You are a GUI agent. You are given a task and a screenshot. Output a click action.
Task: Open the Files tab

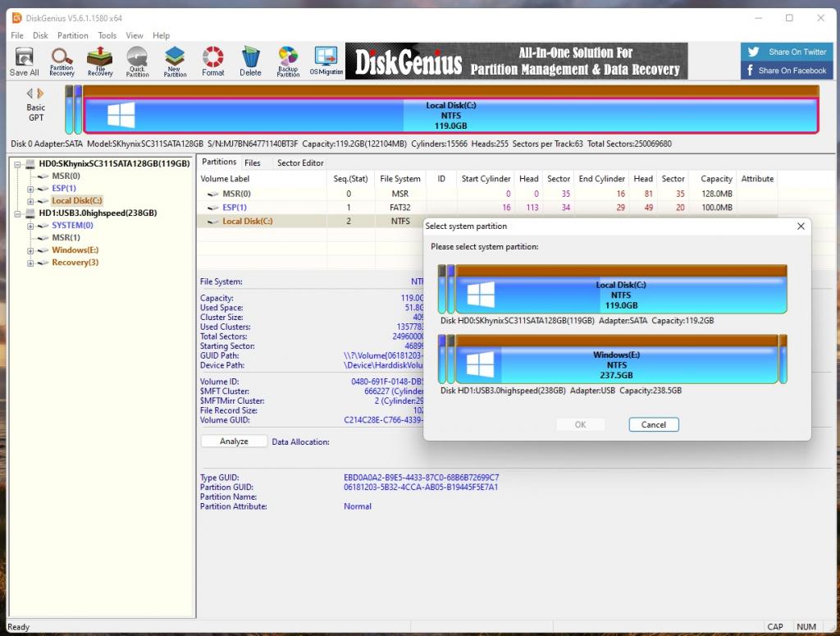pyautogui.click(x=253, y=162)
